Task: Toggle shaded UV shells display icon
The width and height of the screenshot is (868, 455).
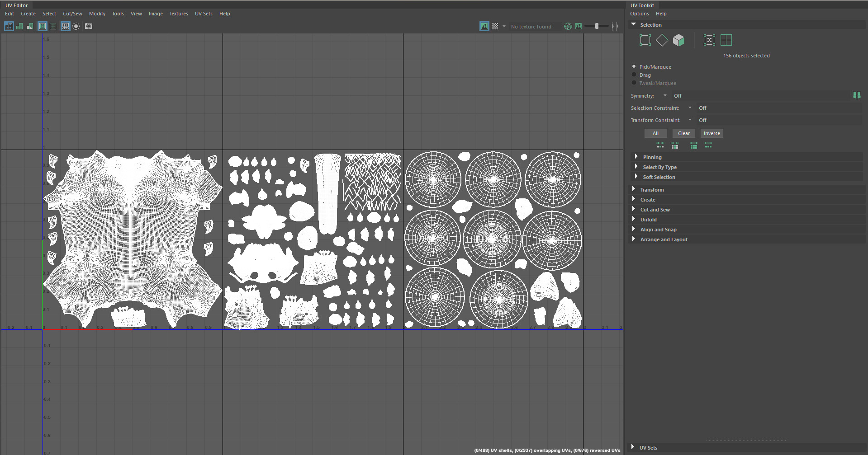Action: (x=19, y=26)
